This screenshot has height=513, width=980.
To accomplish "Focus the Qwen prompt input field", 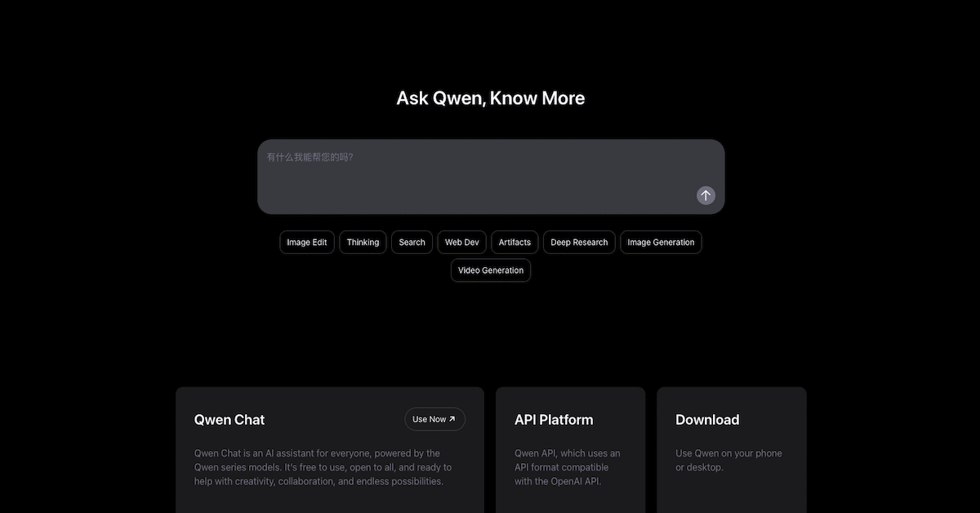I will point(491,176).
